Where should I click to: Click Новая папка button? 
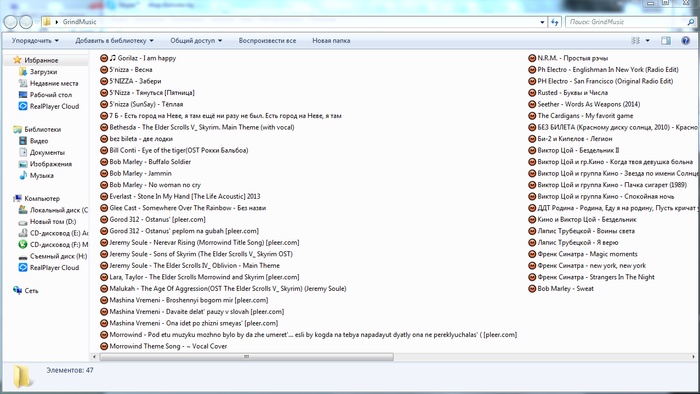(331, 41)
